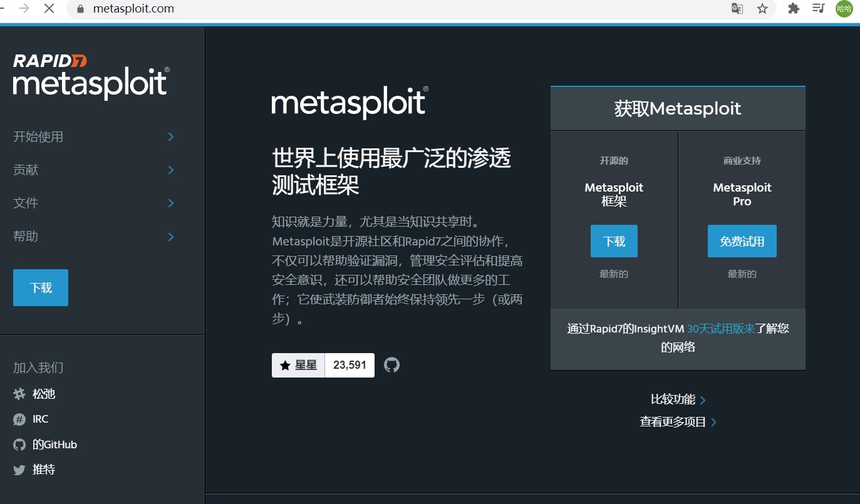Open the 推特 link
860x504 pixels.
point(44,470)
